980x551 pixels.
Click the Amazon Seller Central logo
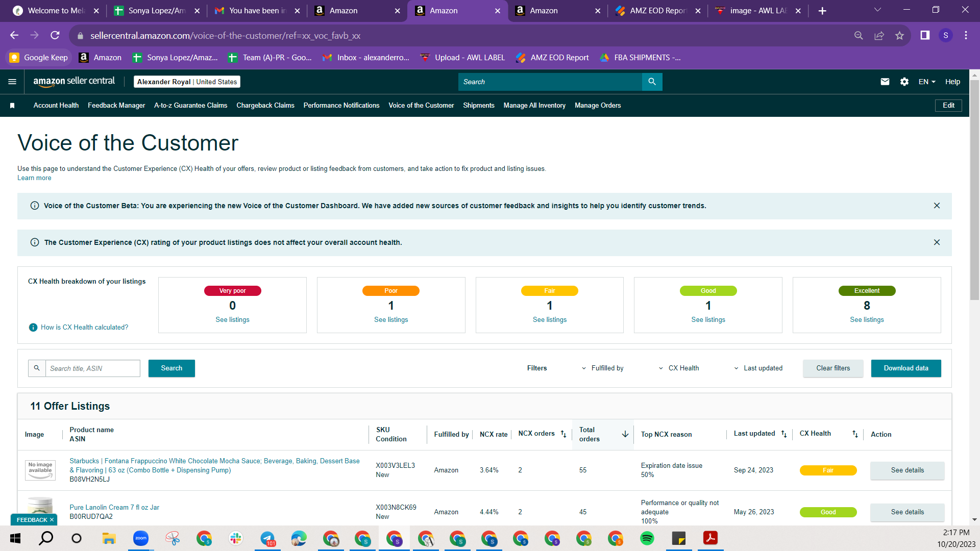74,82
